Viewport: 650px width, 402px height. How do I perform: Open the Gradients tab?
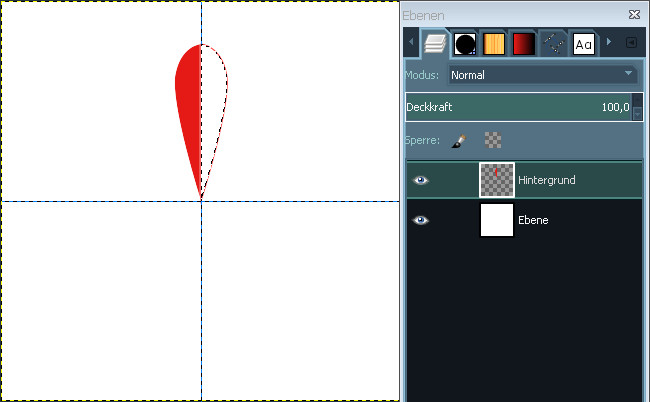tap(523, 43)
